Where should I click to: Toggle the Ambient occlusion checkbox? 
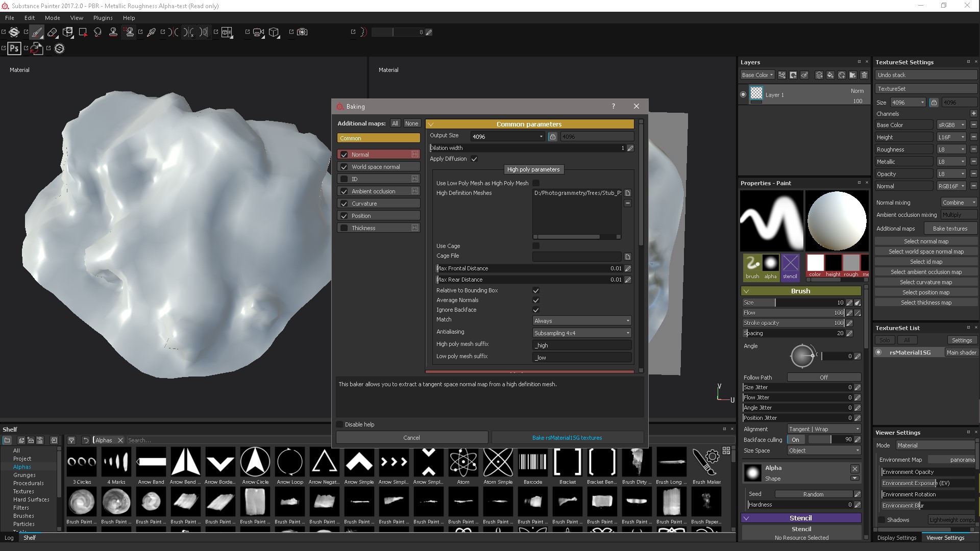[x=345, y=191]
